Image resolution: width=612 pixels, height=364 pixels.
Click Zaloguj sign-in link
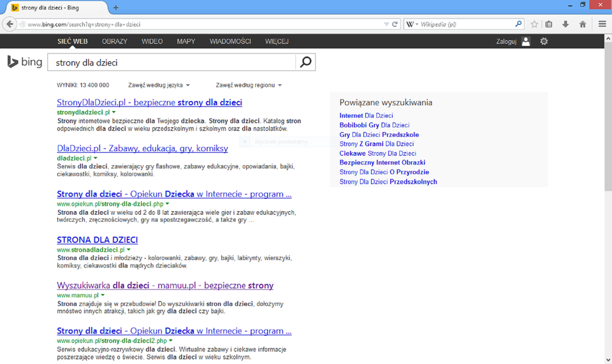(x=506, y=41)
